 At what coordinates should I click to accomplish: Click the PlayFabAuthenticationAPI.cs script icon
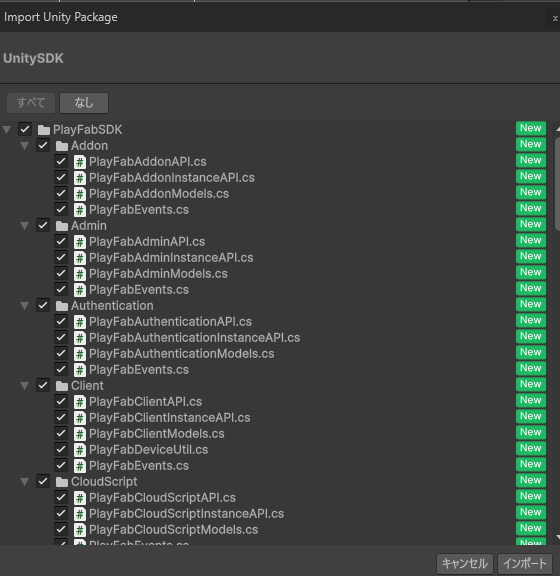pos(80,322)
